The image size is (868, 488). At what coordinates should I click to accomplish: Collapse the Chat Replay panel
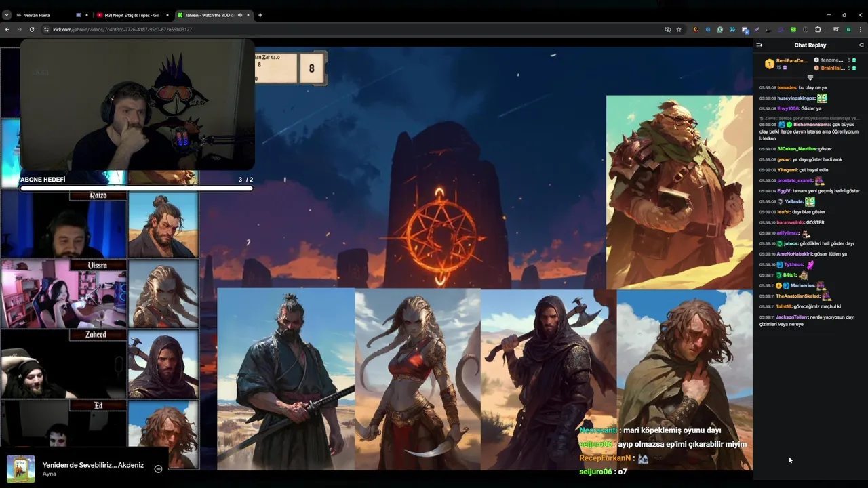(759, 45)
